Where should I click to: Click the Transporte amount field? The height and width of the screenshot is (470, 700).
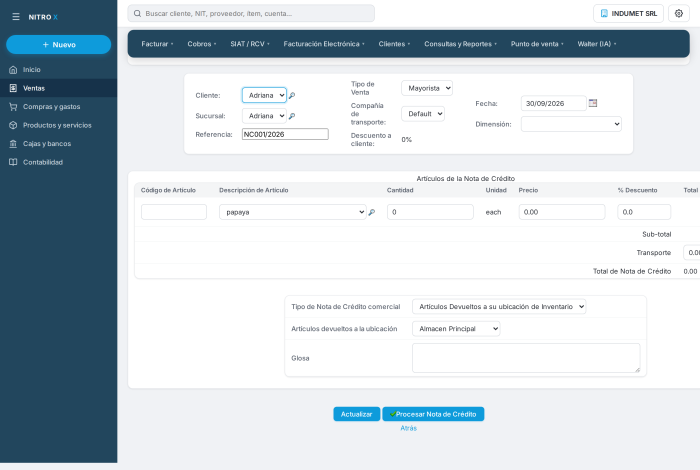click(x=692, y=253)
